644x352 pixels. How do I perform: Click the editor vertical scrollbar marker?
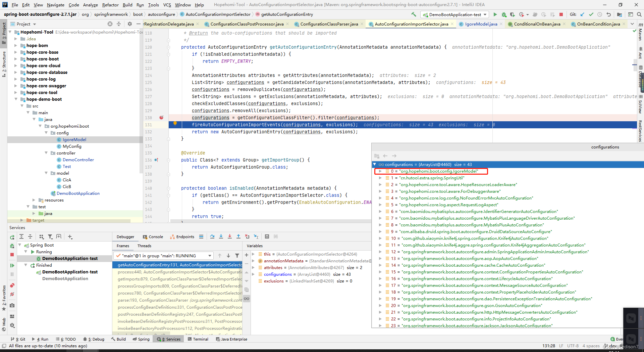(635, 64)
